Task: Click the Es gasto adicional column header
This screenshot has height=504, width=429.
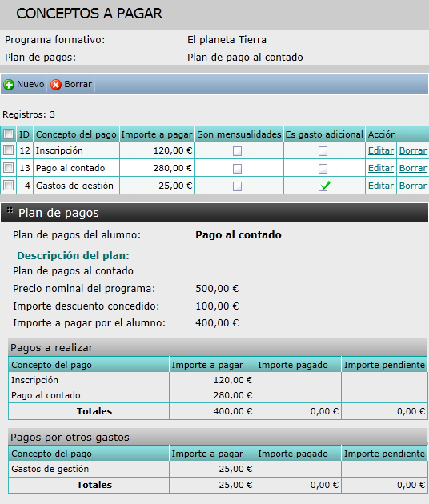Action: (324, 134)
